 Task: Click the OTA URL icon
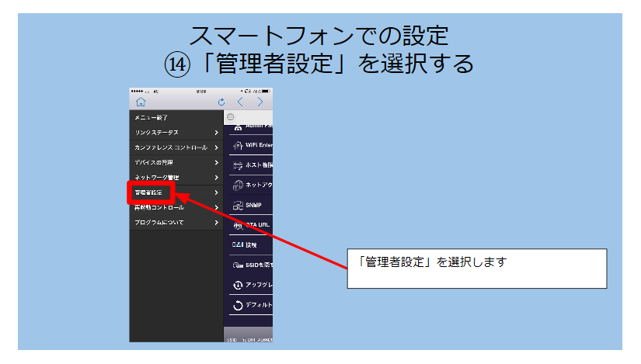tap(238, 226)
